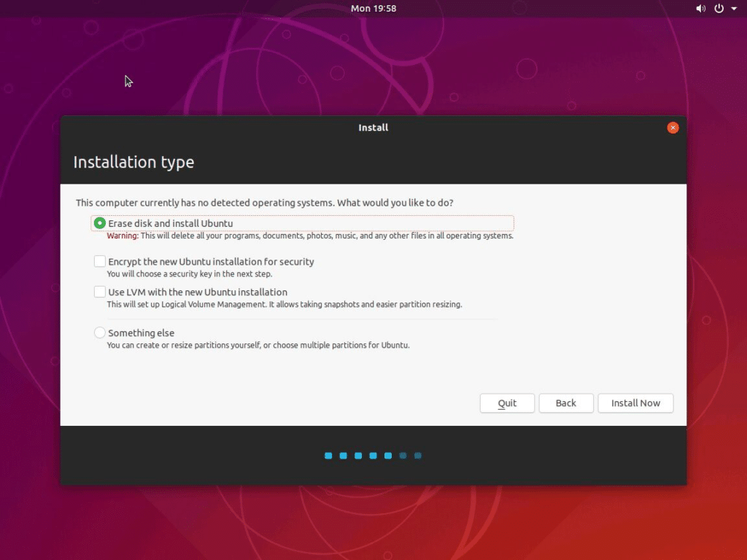The height and width of the screenshot is (560, 747).
Task: Open the clock showing Mon 19:58
Action: tap(373, 9)
